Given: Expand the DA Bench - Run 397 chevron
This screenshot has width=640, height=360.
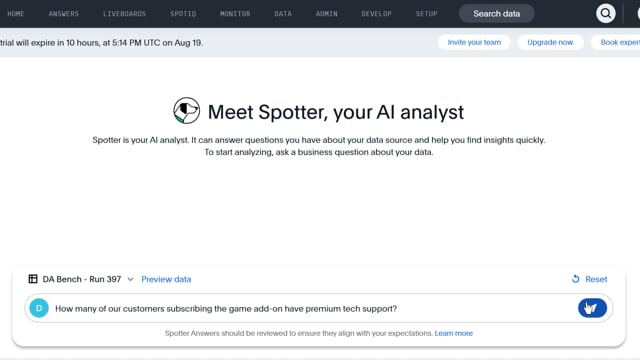Looking at the screenshot, I should (130, 280).
